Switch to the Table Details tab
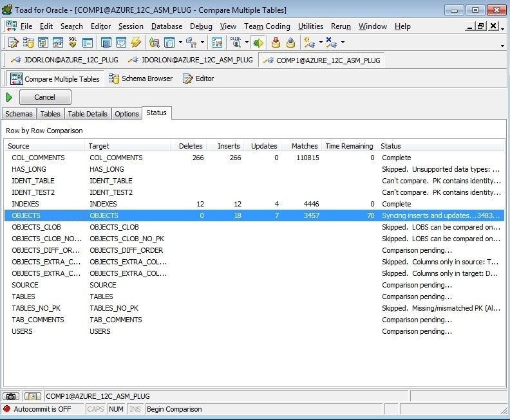 pyautogui.click(x=88, y=114)
